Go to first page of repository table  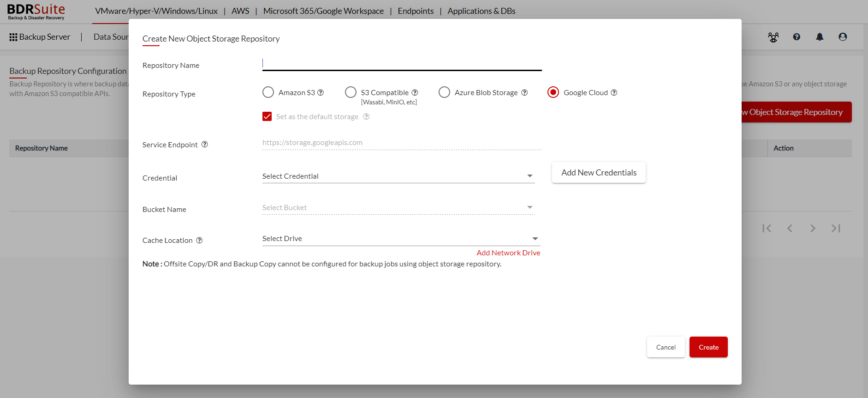click(767, 228)
